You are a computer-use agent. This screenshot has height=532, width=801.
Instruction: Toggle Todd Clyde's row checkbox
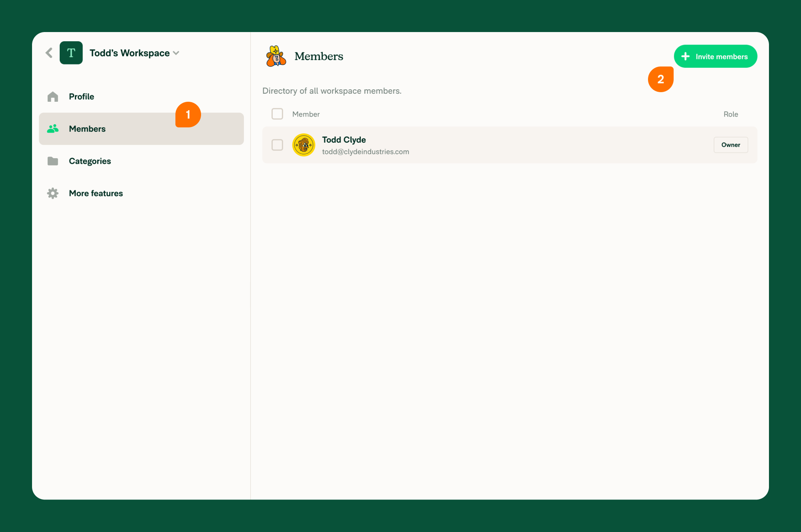click(x=276, y=145)
